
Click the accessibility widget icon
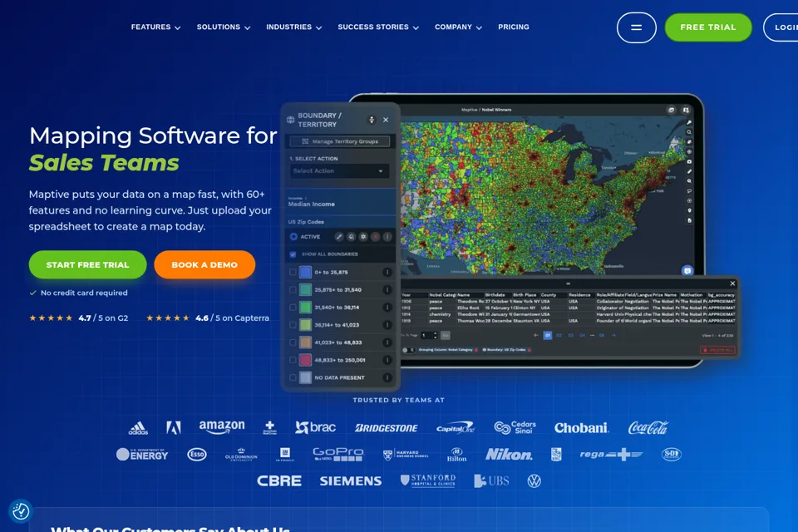pyautogui.click(x=21, y=511)
